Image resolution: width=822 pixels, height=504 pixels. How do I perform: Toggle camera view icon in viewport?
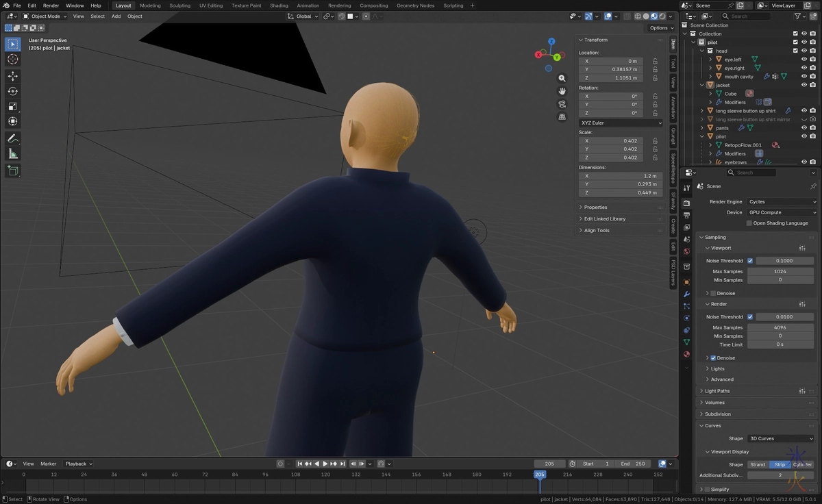tap(562, 104)
